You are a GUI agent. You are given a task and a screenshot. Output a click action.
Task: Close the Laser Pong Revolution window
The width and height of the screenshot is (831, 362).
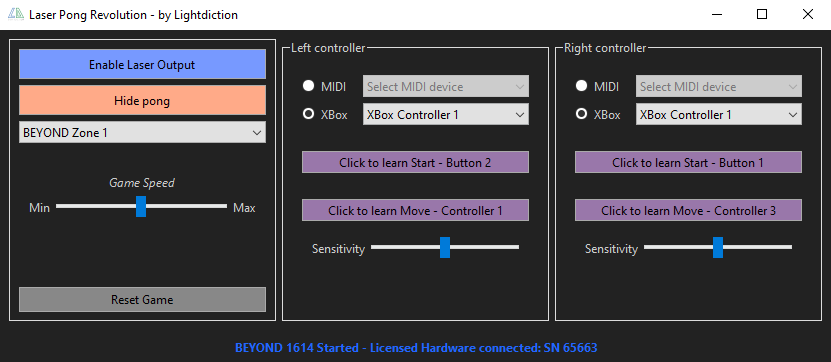pos(808,14)
